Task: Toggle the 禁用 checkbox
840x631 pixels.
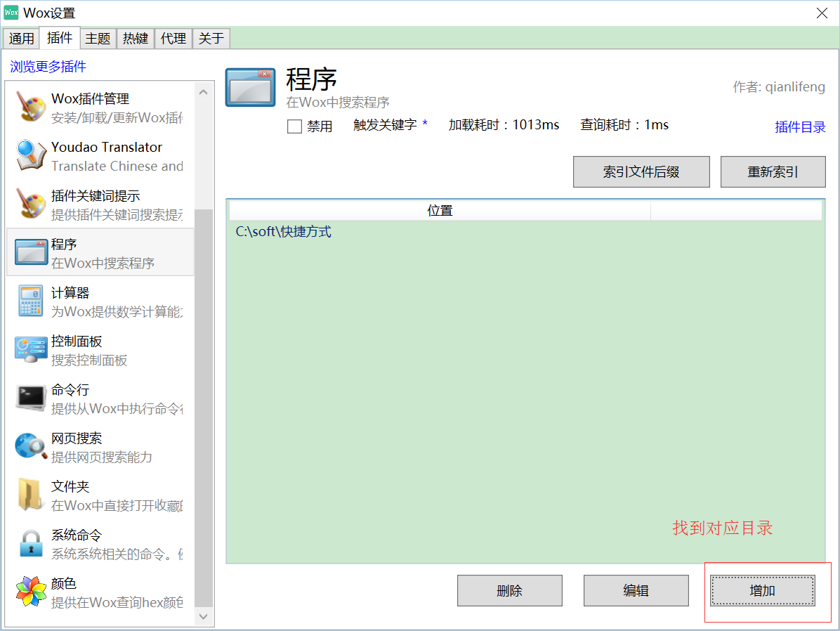Action: [x=295, y=126]
